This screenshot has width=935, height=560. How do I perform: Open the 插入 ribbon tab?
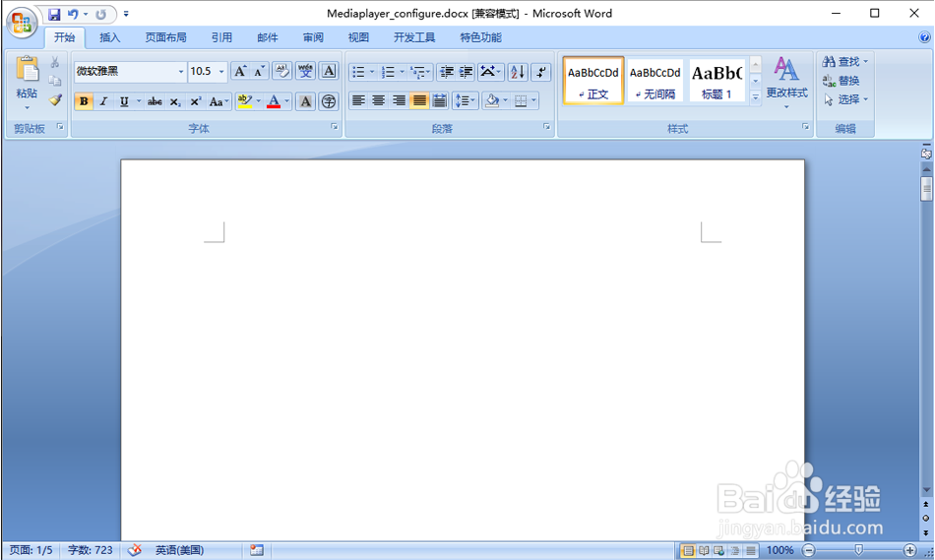(109, 37)
